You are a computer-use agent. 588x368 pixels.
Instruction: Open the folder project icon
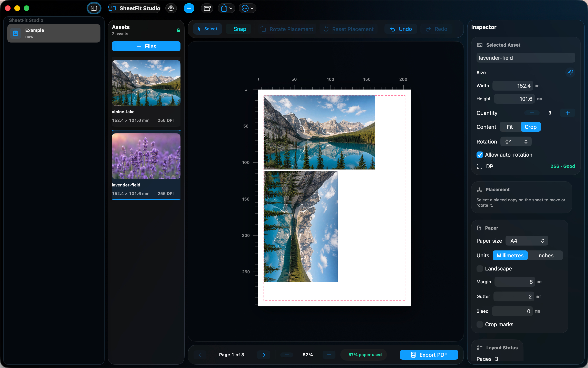(x=207, y=8)
